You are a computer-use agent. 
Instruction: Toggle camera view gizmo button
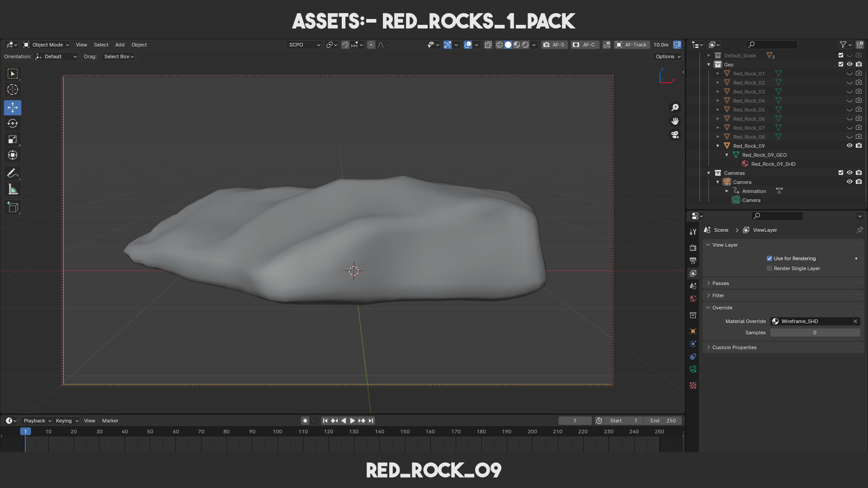click(675, 135)
